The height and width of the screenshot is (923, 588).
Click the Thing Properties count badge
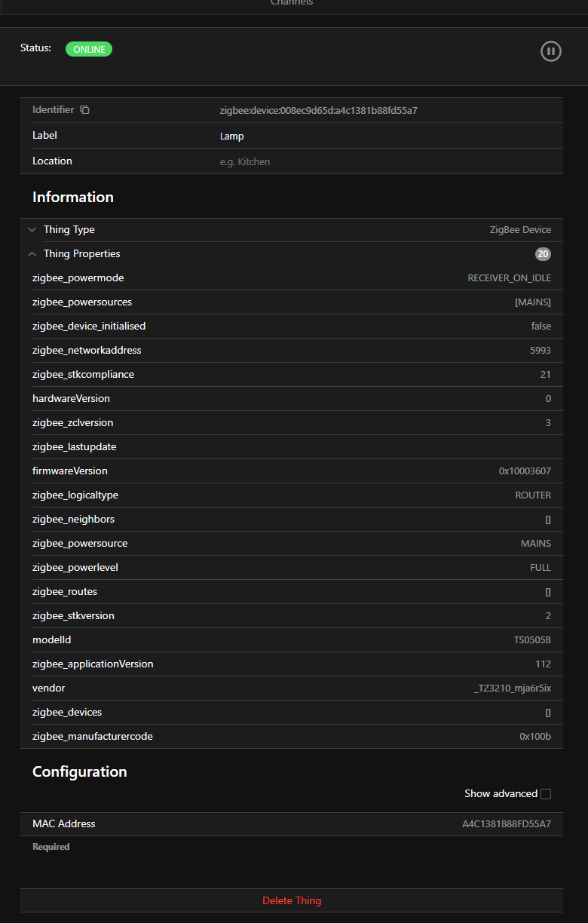click(x=543, y=254)
